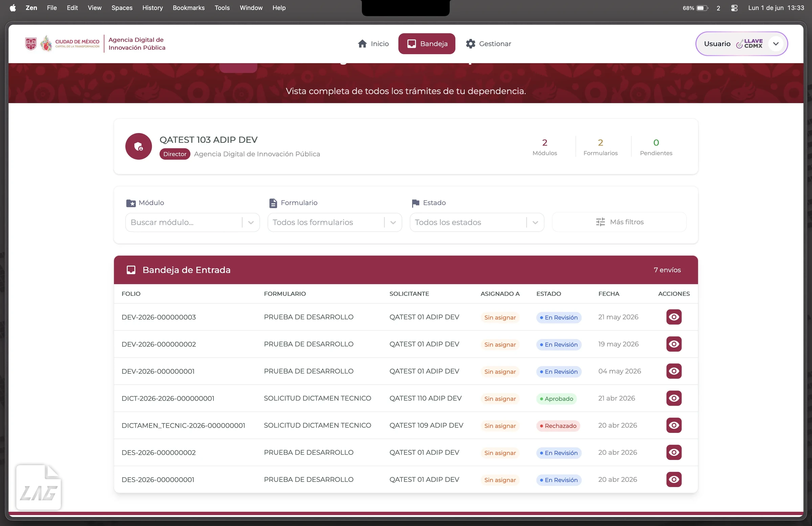The image size is (812, 526).
Task: Open macOS Control Center icon
Action: (x=734, y=7)
